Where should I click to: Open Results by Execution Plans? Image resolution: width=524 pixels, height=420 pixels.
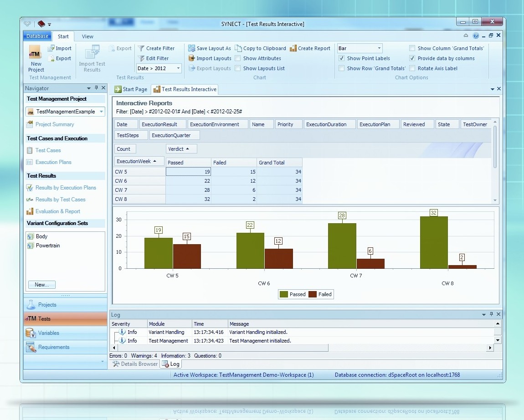[x=66, y=188]
